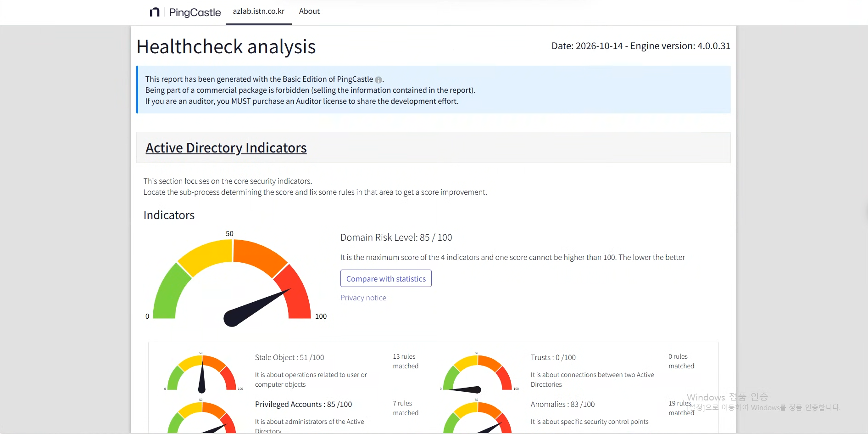Screen dimensions: 868x434
Task: Open the About menu item
Action: (x=309, y=11)
